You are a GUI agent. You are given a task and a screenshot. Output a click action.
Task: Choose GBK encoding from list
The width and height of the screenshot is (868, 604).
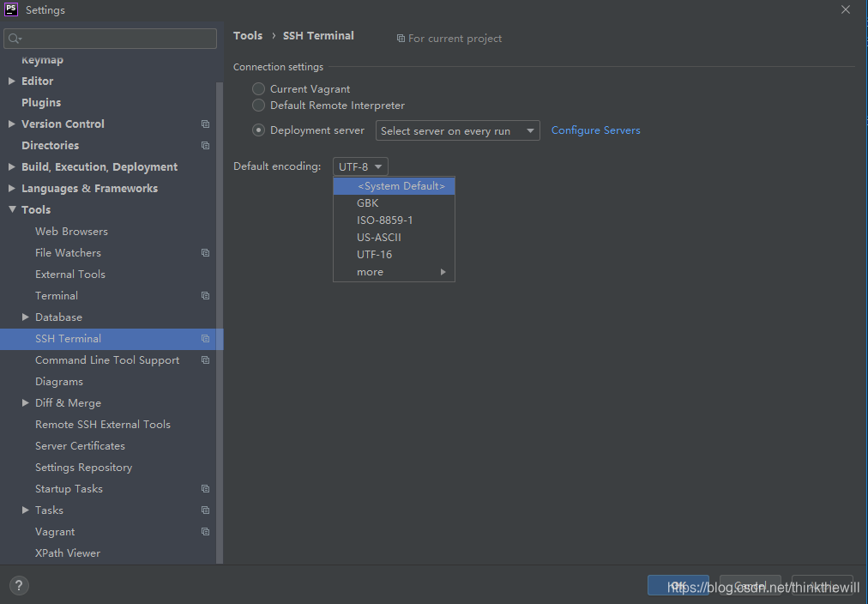(395, 203)
